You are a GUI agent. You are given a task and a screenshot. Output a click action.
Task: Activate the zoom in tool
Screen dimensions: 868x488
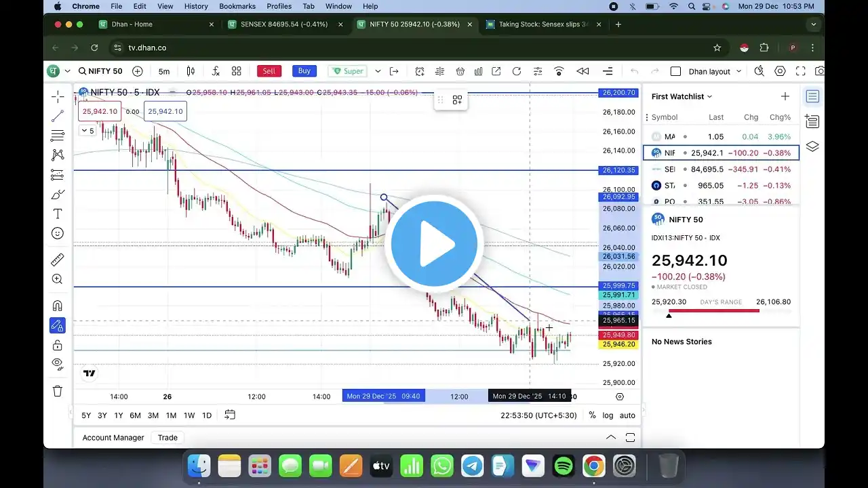tap(58, 279)
